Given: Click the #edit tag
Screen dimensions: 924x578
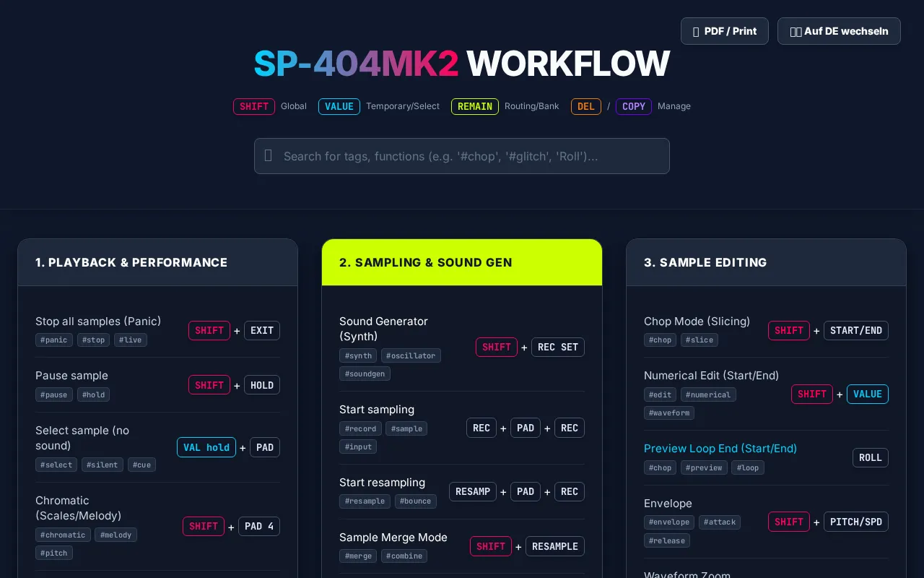Looking at the screenshot, I should [660, 394].
